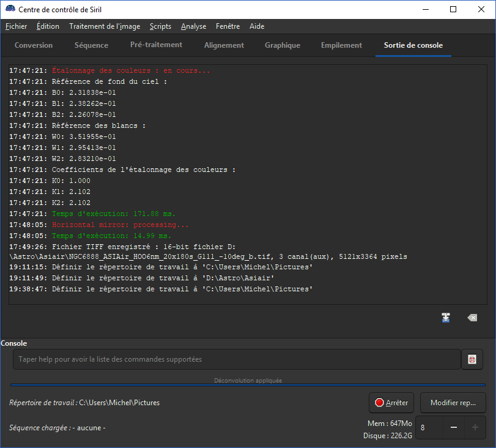Click the Siril app icon in title bar
This screenshot has height=448, width=496.
click(10, 9)
